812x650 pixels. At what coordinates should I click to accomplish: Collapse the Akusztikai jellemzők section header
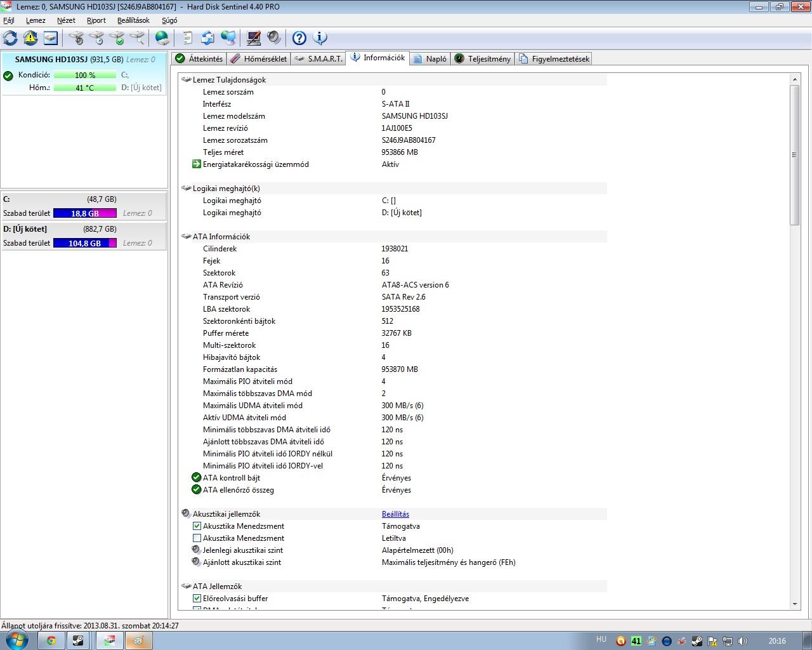[393, 514]
